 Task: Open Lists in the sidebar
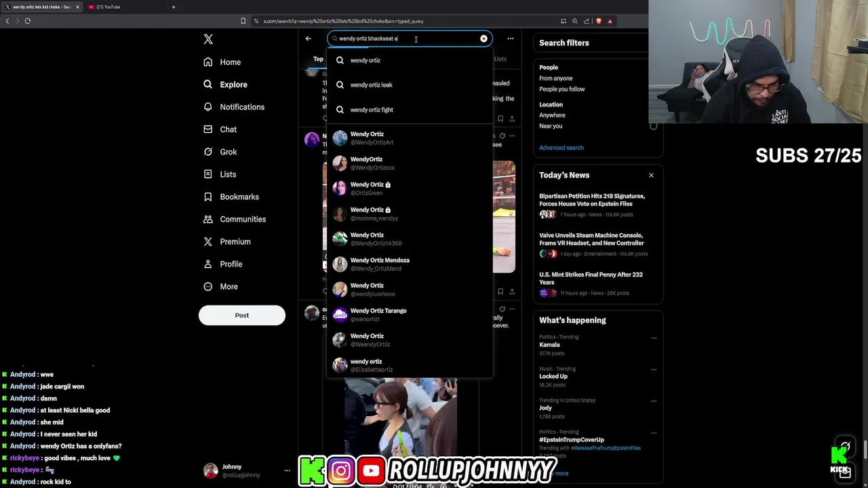click(x=220, y=174)
